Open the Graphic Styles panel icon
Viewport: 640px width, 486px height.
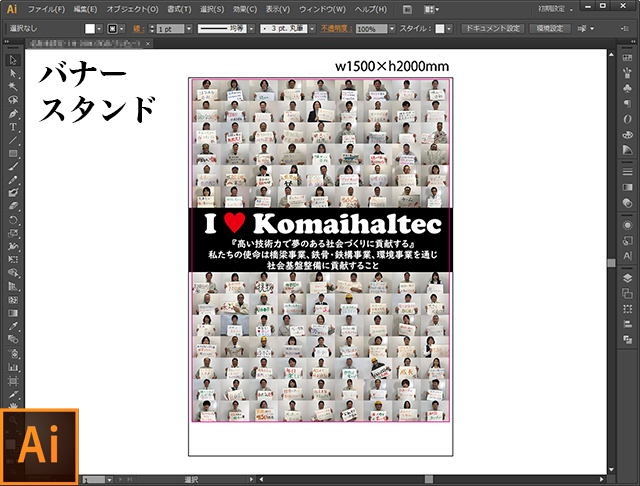(x=627, y=241)
